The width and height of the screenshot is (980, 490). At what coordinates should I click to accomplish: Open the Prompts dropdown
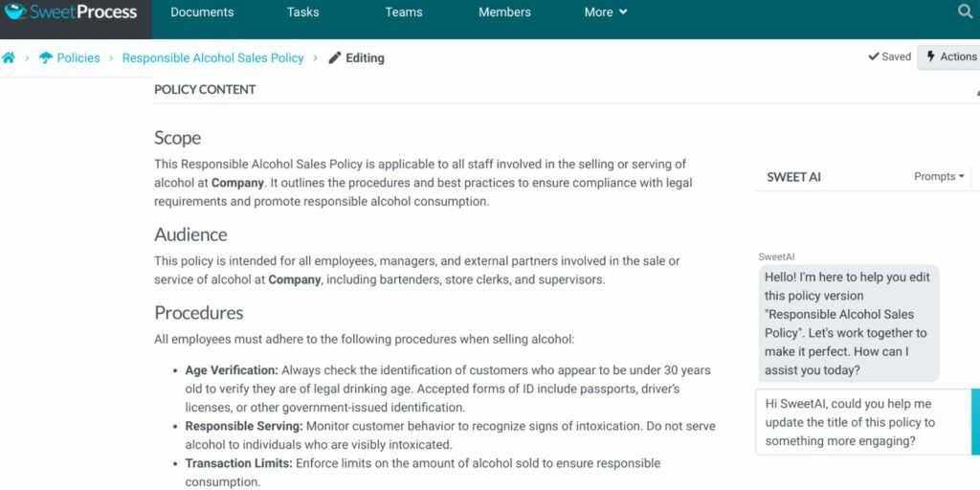pos(939,177)
